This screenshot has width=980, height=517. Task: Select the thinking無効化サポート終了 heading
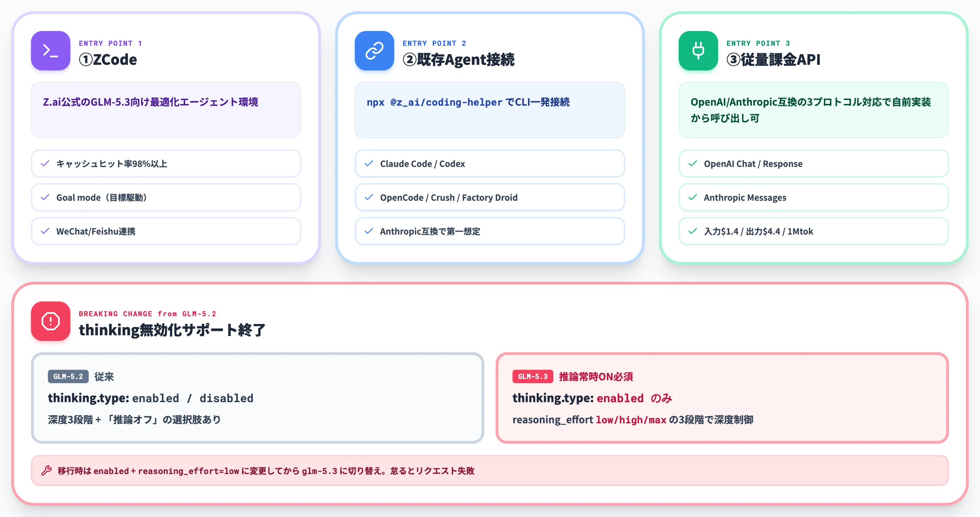(x=172, y=330)
